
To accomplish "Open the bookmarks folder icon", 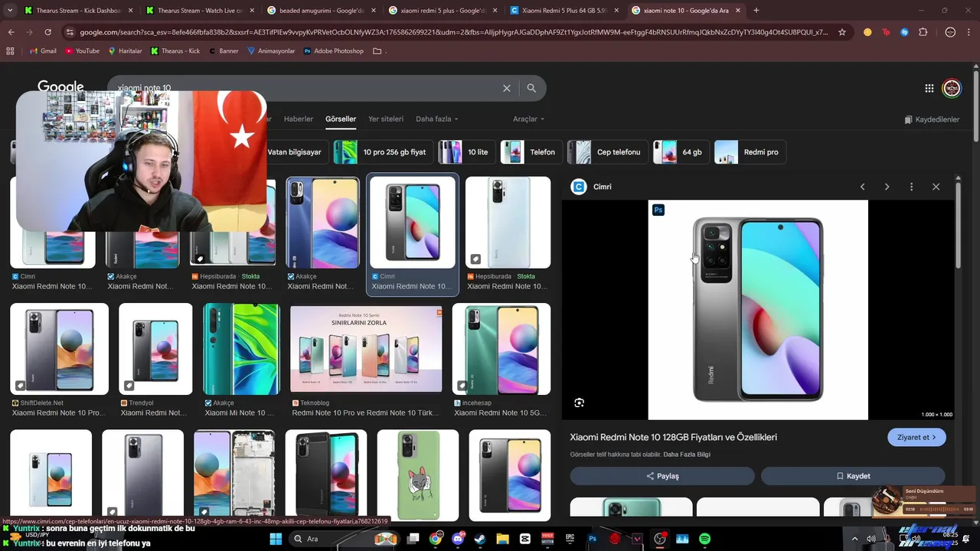I will (x=377, y=51).
